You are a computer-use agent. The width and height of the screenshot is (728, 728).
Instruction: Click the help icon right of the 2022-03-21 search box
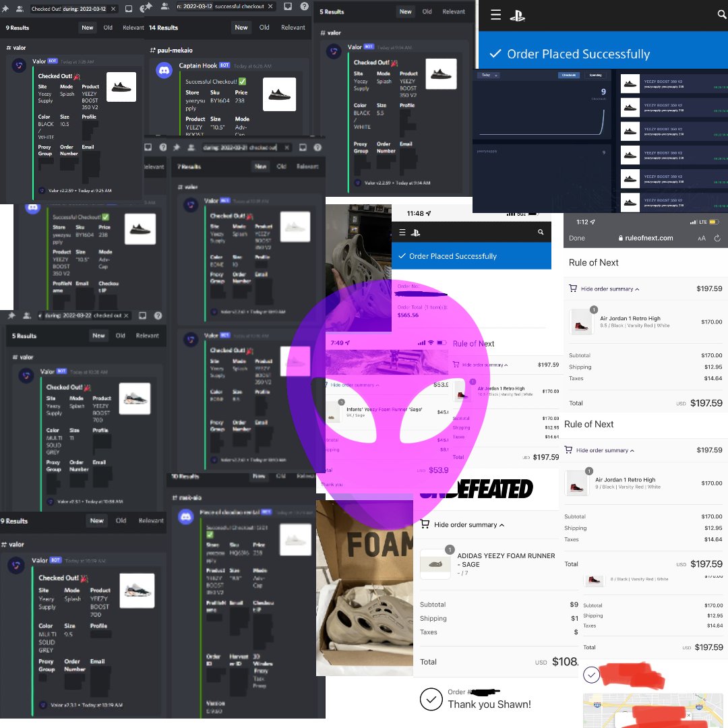[317, 147]
